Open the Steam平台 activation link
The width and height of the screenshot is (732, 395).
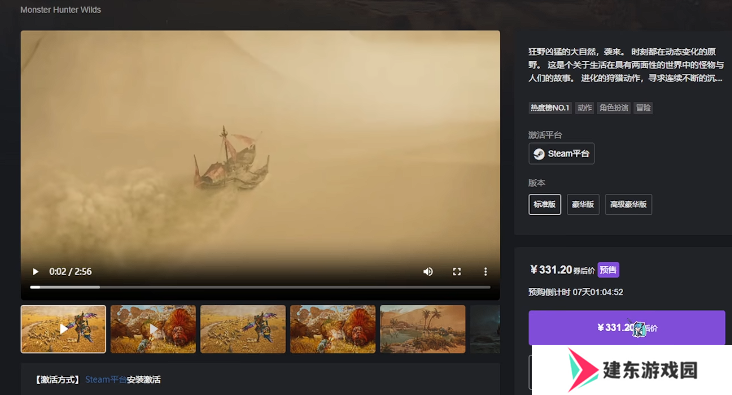(x=106, y=380)
